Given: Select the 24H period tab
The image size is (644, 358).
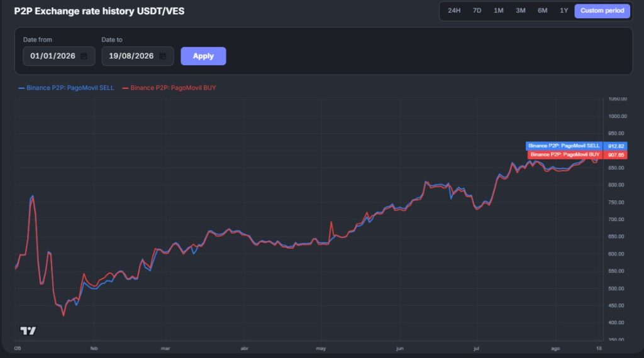Looking at the screenshot, I should (x=454, y=11).
